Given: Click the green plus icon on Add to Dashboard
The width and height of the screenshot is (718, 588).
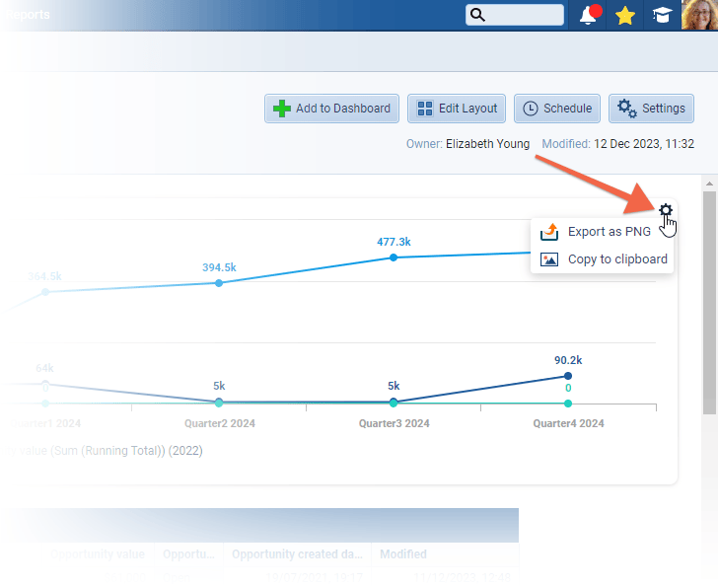Looking at the screenshot, I should 281,109.
